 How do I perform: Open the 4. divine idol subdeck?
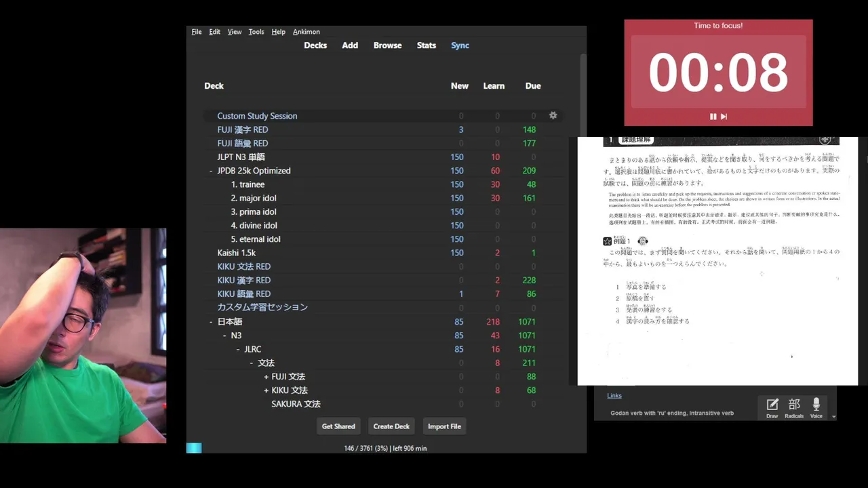click(254, 225)
